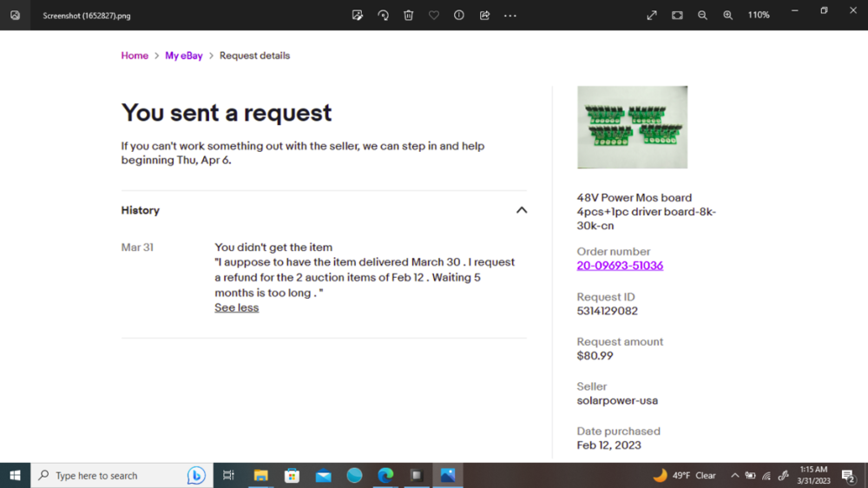Open the Windows Start menu
868x488 pixels.
click(x=15, y=475)
